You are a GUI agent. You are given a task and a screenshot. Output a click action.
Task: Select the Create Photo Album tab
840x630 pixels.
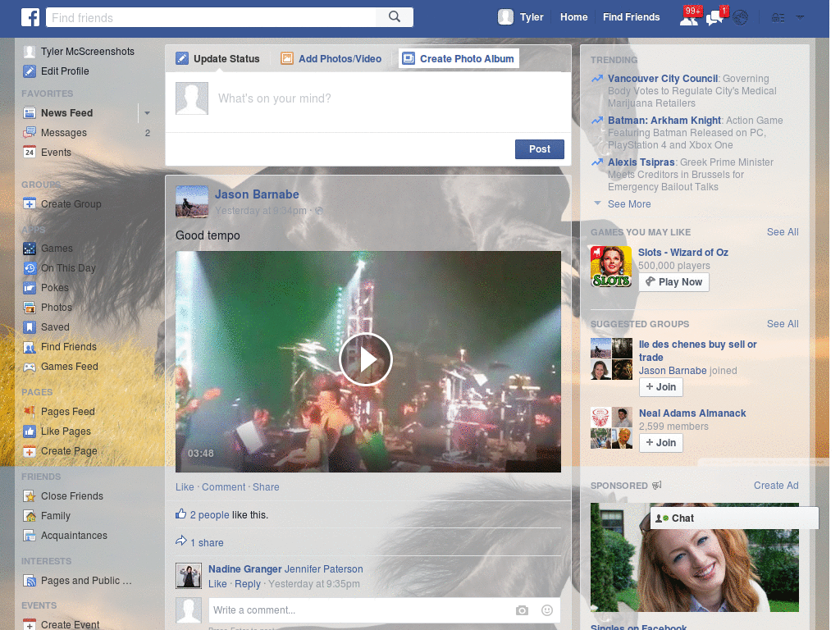[459, 58]
